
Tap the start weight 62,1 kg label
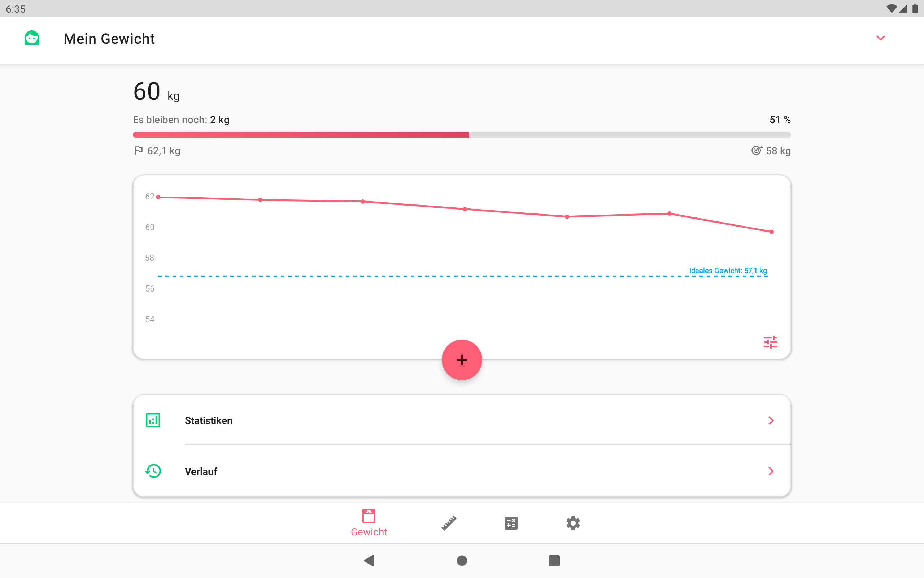[164, 151]
